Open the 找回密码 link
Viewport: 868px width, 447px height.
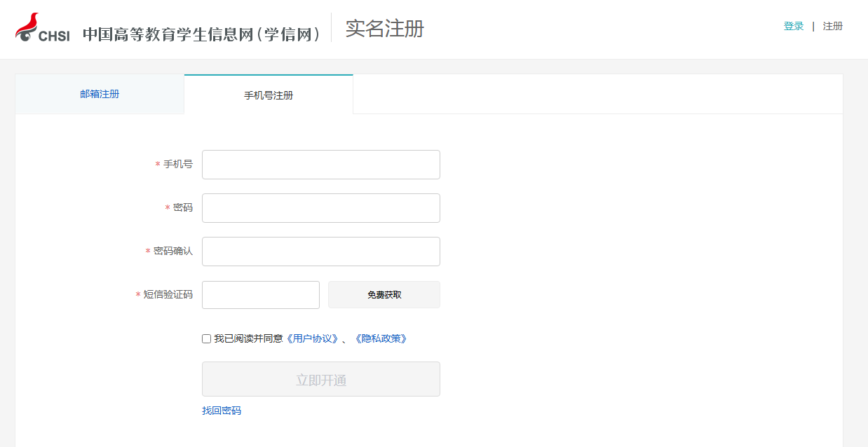pyautogui.click(x=222, y=411)
